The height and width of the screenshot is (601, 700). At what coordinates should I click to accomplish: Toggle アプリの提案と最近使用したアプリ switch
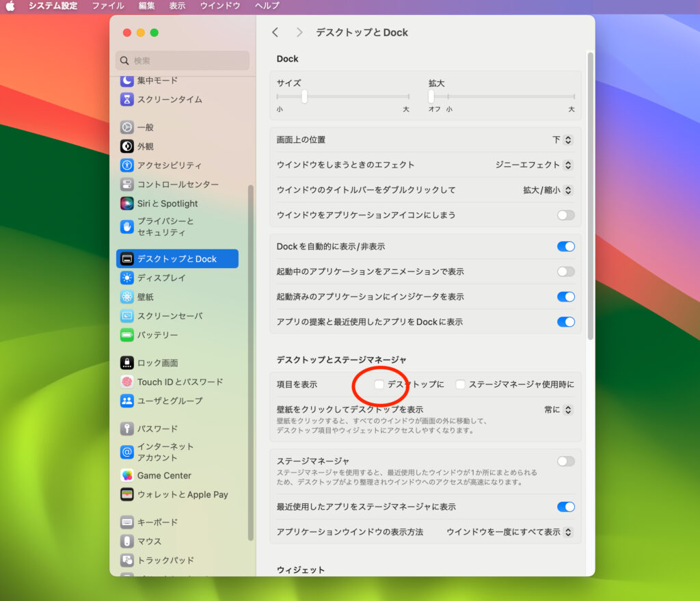coord(565,322)
